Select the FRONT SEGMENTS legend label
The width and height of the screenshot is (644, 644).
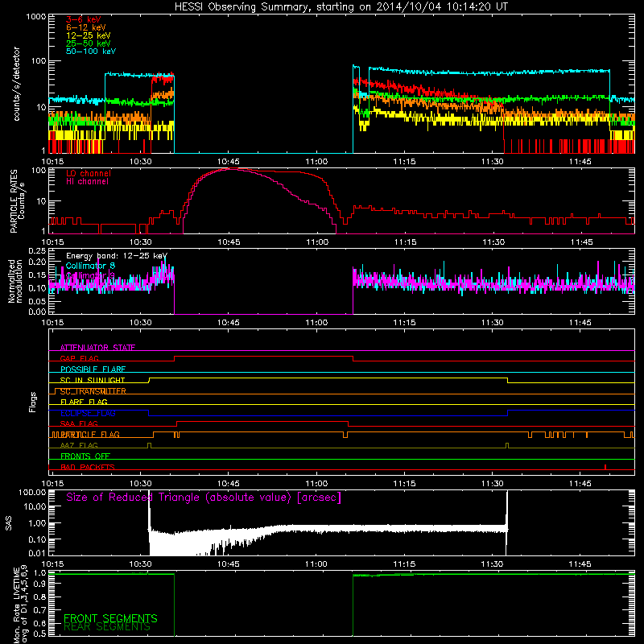click(x=110, y=618)
